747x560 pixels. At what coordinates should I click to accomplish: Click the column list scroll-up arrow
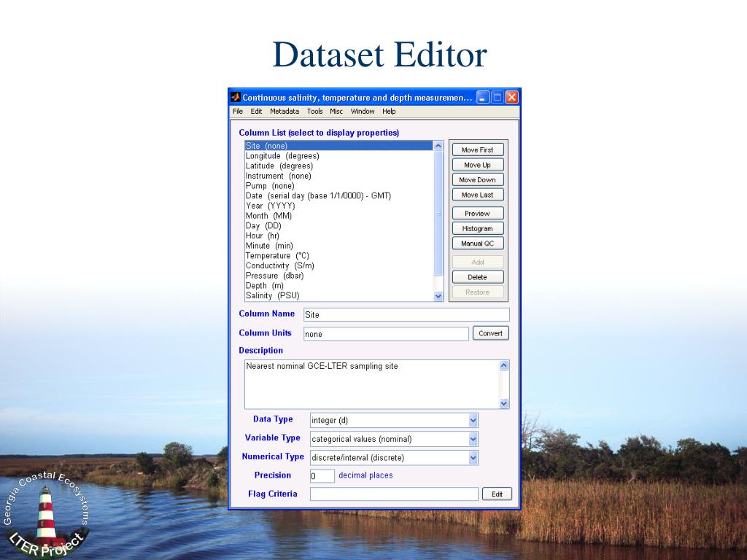coord(438,146)
